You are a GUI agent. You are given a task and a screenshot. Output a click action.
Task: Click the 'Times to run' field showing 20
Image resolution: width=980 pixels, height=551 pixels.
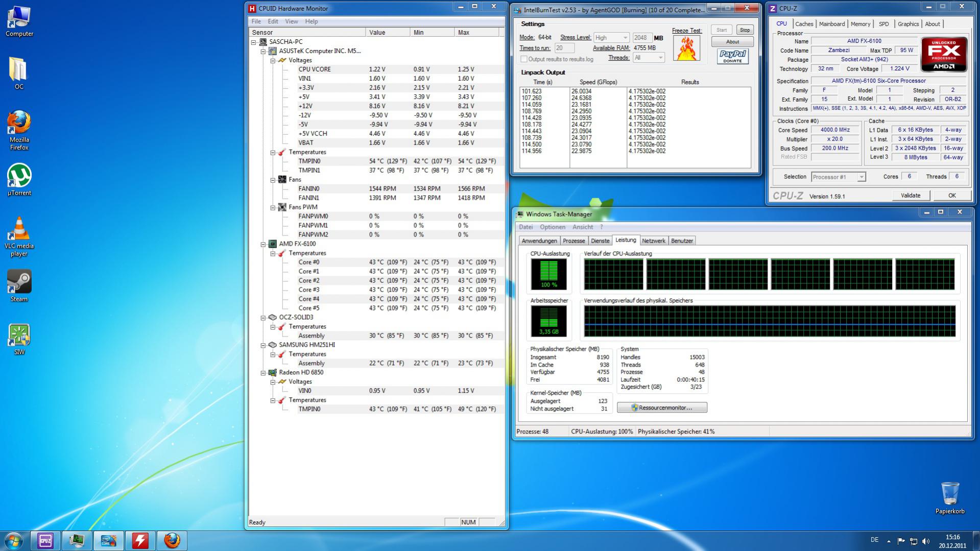pyautogui.click(x=564, y=48)
